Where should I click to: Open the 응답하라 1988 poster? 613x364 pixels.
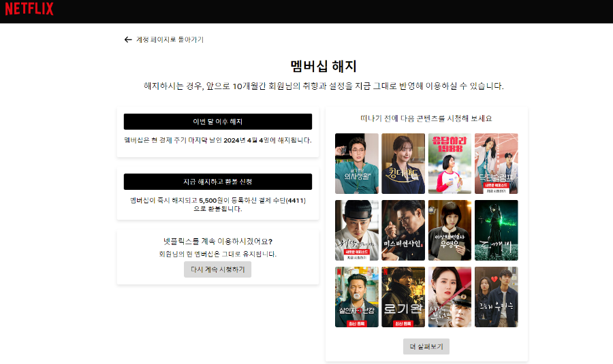[450, 164]
